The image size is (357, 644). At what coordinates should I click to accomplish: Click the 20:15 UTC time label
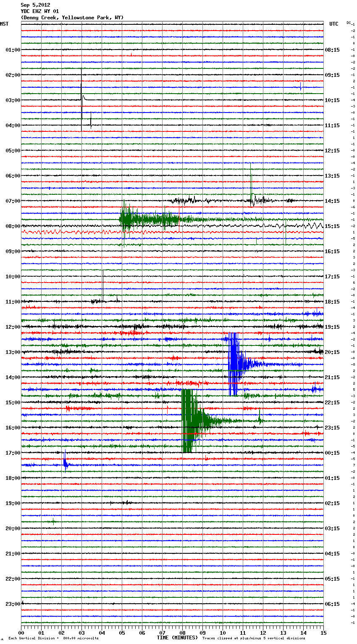click(332, 352)
